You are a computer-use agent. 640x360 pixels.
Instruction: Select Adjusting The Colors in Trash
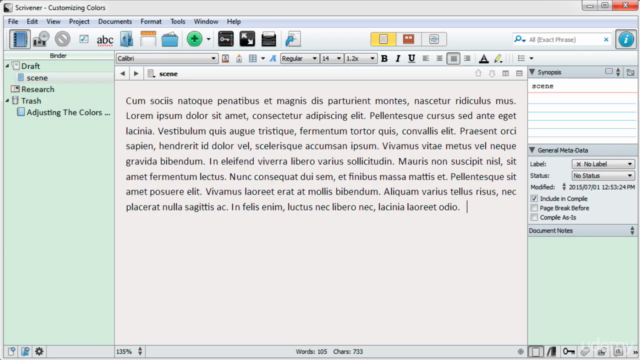coord(68,112)
